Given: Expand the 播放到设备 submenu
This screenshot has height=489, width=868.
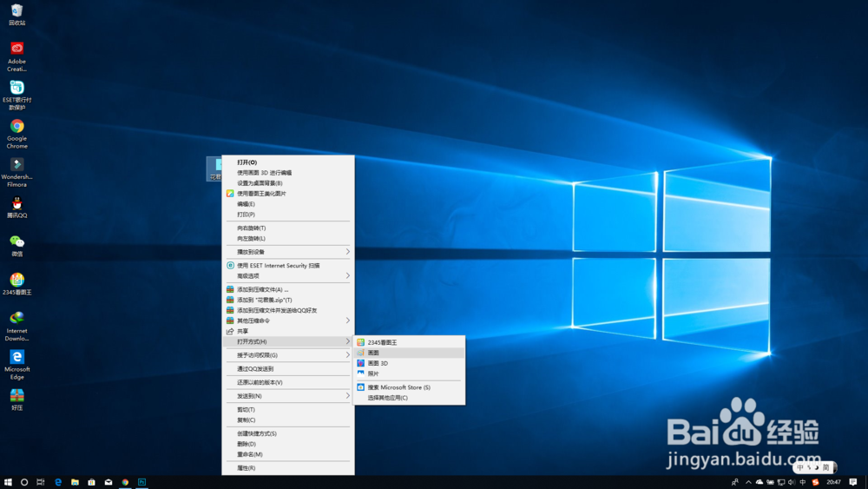Looking at the screenshot, I should click(288, 252).
